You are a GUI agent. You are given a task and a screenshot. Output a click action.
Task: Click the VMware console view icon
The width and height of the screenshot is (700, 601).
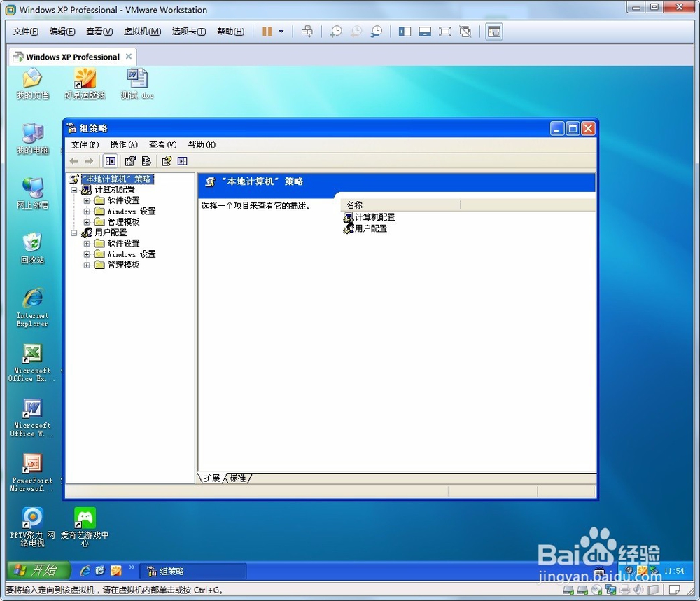click(493, 32)
